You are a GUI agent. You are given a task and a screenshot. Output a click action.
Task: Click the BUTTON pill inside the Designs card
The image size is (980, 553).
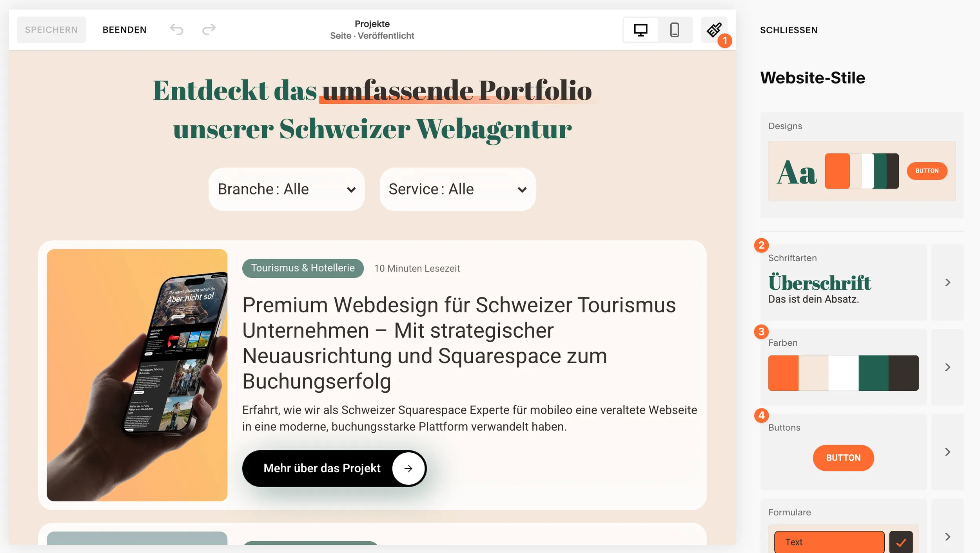pos(927,171)
